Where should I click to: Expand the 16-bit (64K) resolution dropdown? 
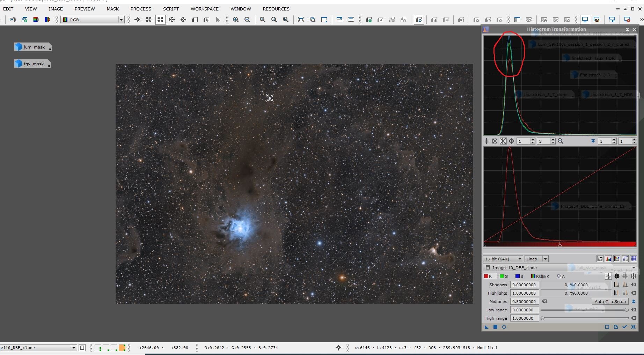519,259
